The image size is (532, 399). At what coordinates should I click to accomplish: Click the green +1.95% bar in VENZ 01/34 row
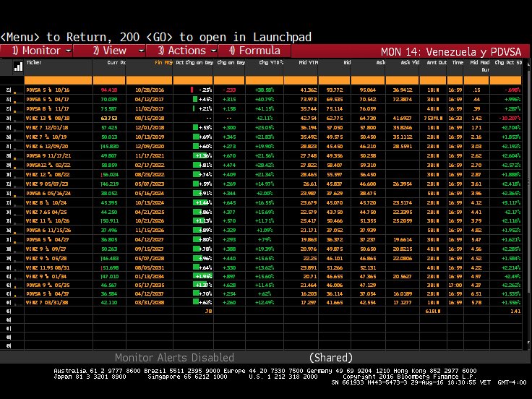[x=202, y=276]
